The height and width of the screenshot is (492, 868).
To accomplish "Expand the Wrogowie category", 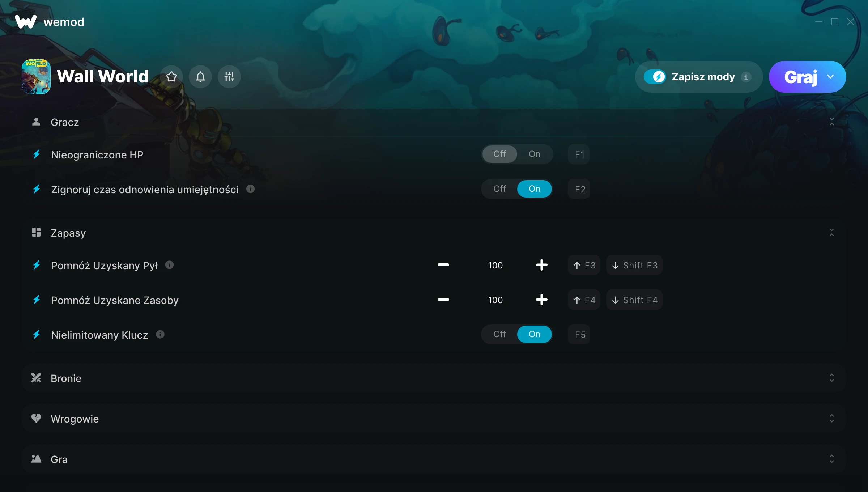I will tap(434, 419).
